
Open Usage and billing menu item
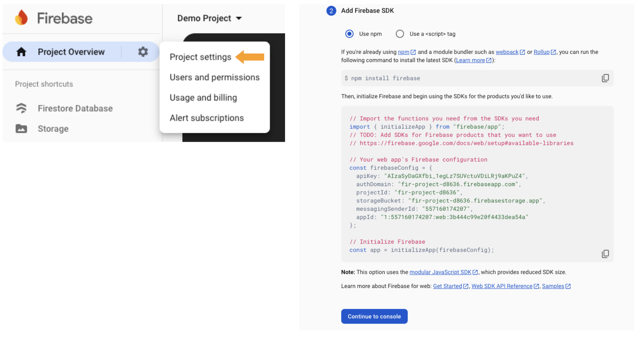coord(203,98)
